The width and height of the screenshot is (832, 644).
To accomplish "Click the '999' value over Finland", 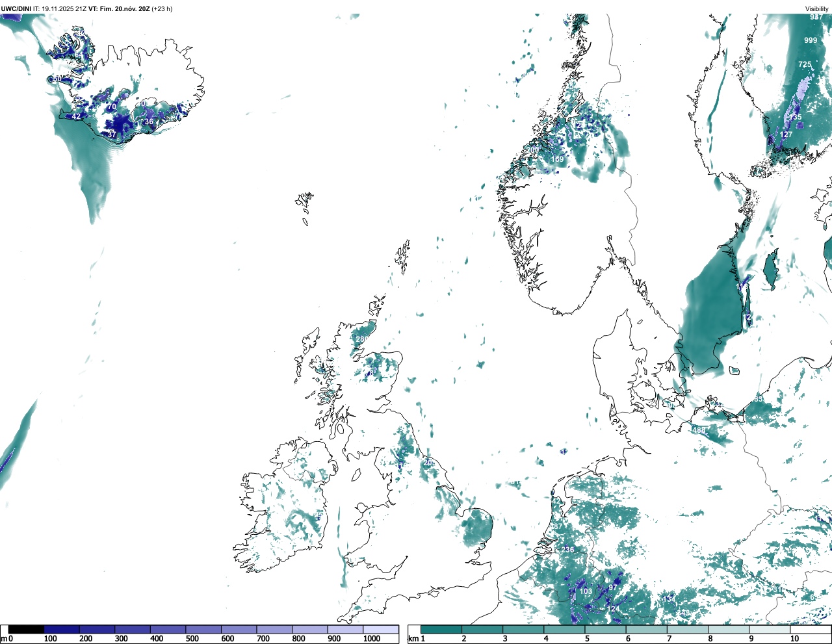I will (x=811, y=40).
